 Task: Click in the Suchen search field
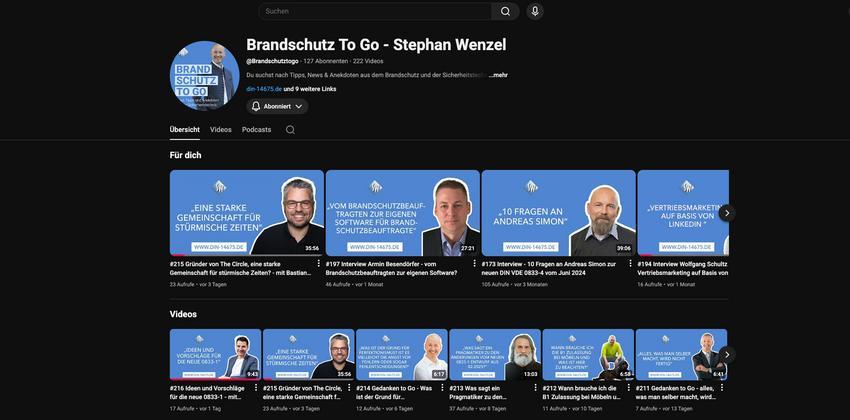pyautogui.click(x=375, y=11)
